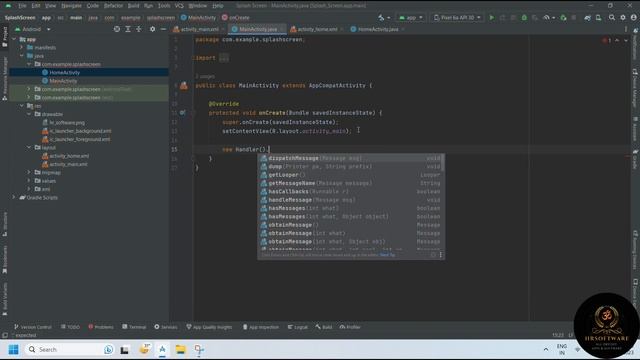Viewport: 640px width, 360px height.
Task: Collapse the drawable folder
Action: (29, 114)
